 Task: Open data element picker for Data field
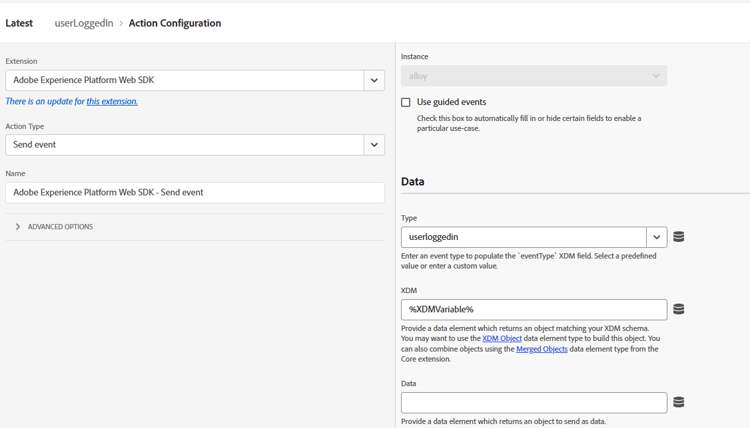point(679,402)
